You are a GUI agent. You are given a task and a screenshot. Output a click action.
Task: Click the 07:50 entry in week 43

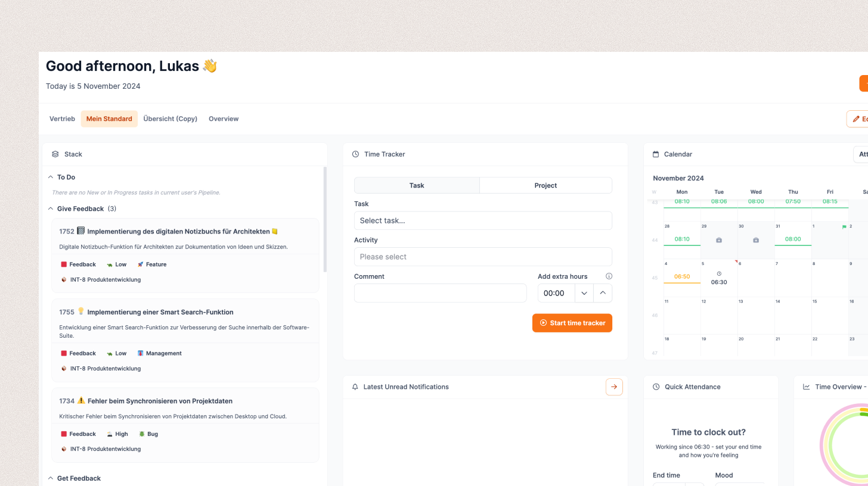click(x=793, y=202)
